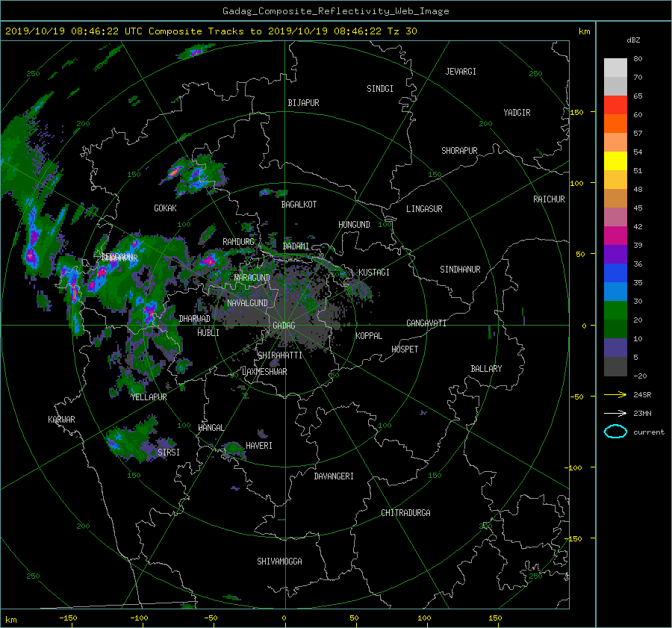
Task: Click the 'current' legend label
Action: click(x=649, y=432)
